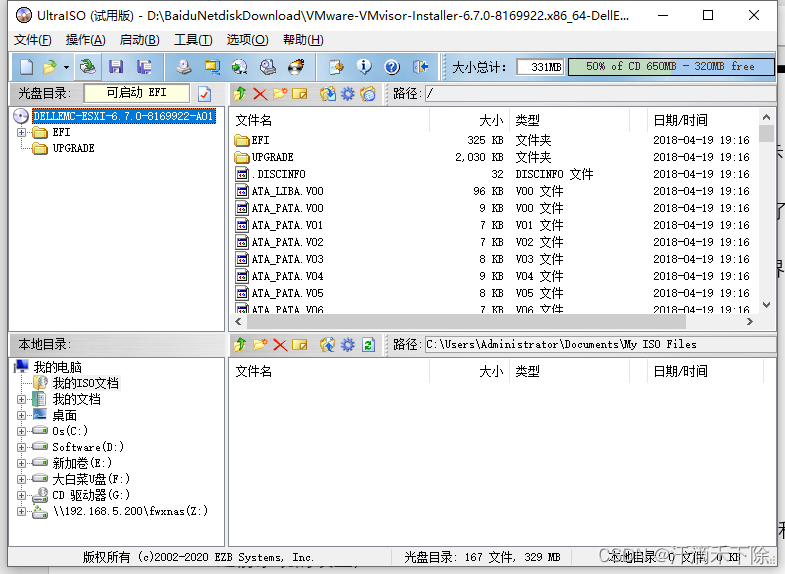
Task: Expand 桌面 in local tree
Action: pos(22,415)
